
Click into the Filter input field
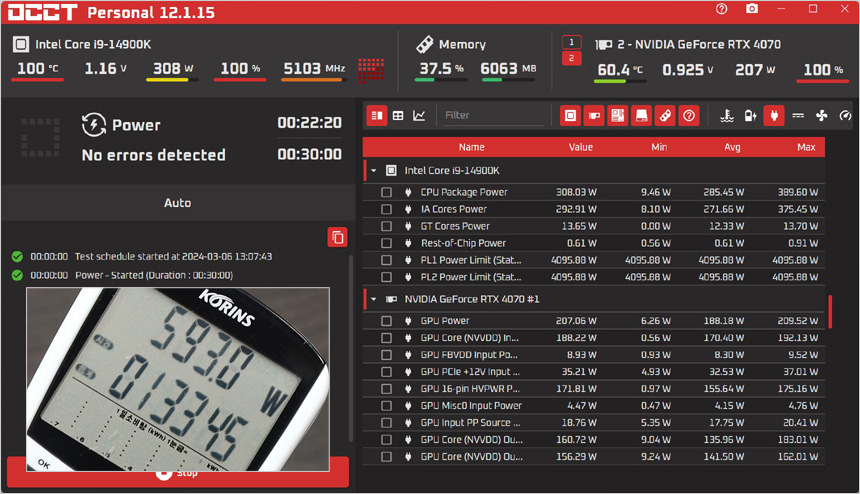(493, 116)
